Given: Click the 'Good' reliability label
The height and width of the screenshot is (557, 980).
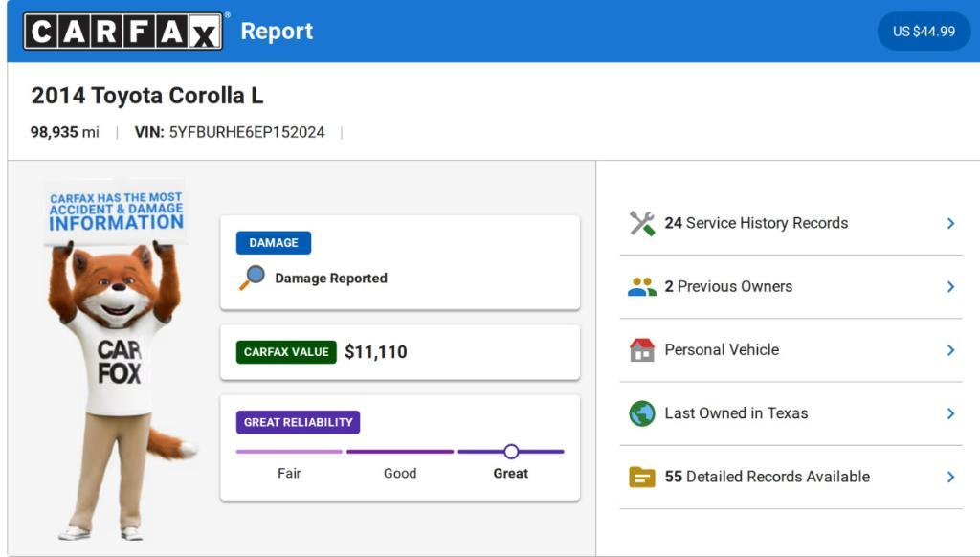Looking at the screenshot, I should click(x=400, y=473).
